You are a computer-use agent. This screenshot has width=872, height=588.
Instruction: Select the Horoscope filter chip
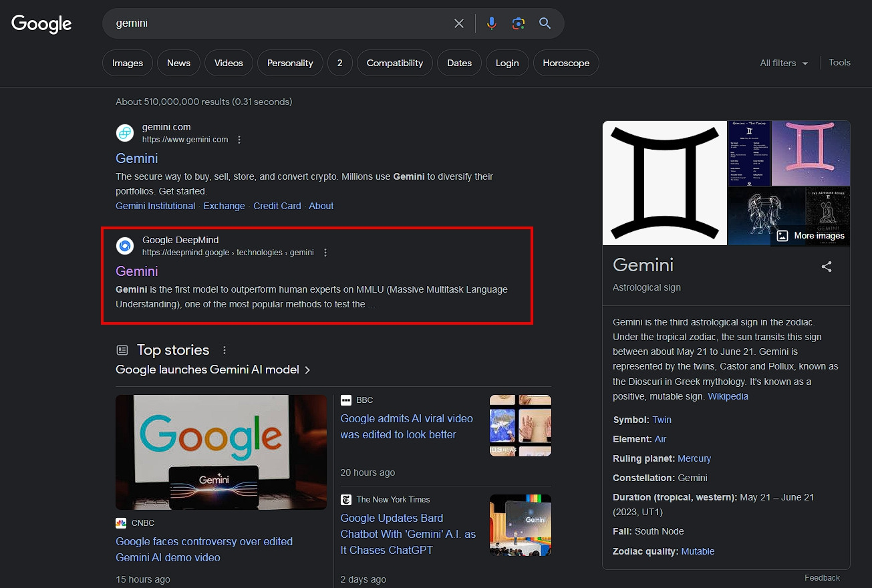point(566,63)
